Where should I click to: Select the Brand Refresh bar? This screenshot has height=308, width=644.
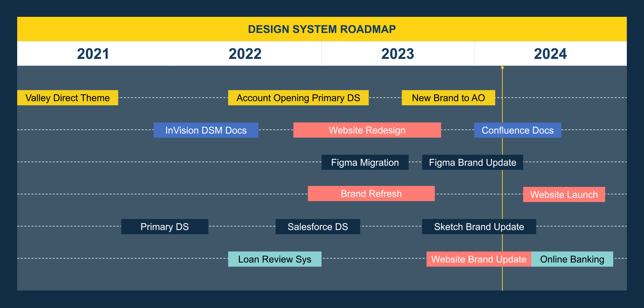pos(371,193)
